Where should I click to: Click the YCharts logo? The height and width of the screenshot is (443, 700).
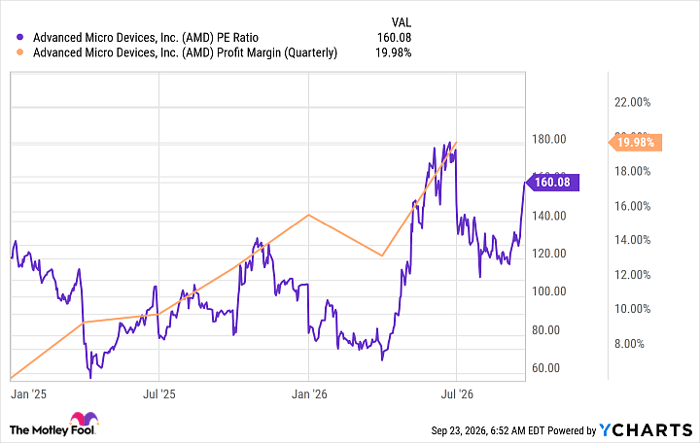pos(645,430)
